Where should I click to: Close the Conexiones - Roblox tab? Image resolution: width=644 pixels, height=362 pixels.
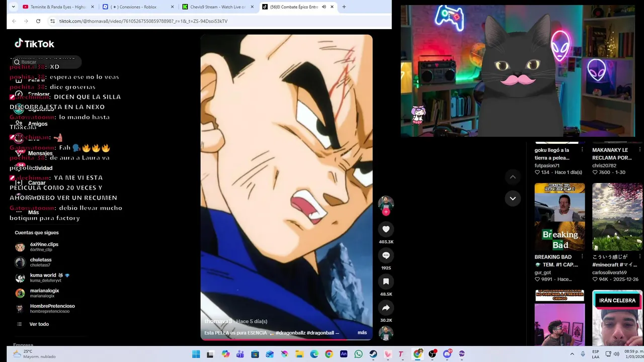tap(173, 7)
